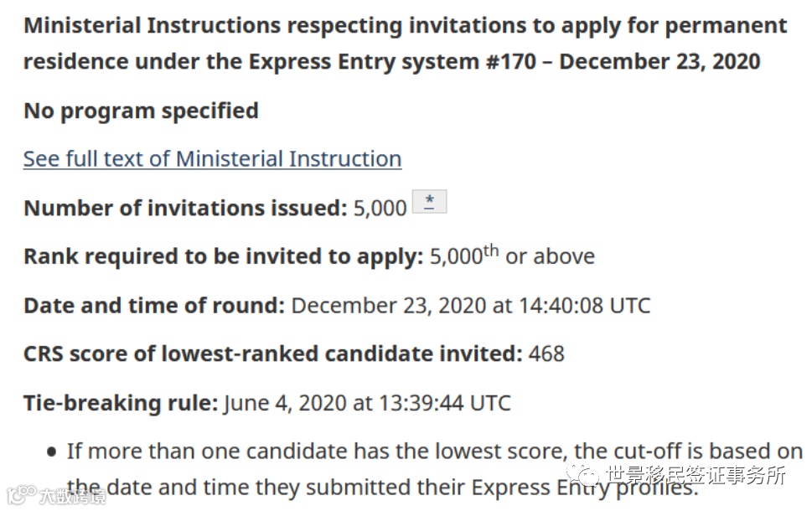The image size is (812, 511).
Task: Click the Ministerial Instructions heading title
Action: coord(405,44)
